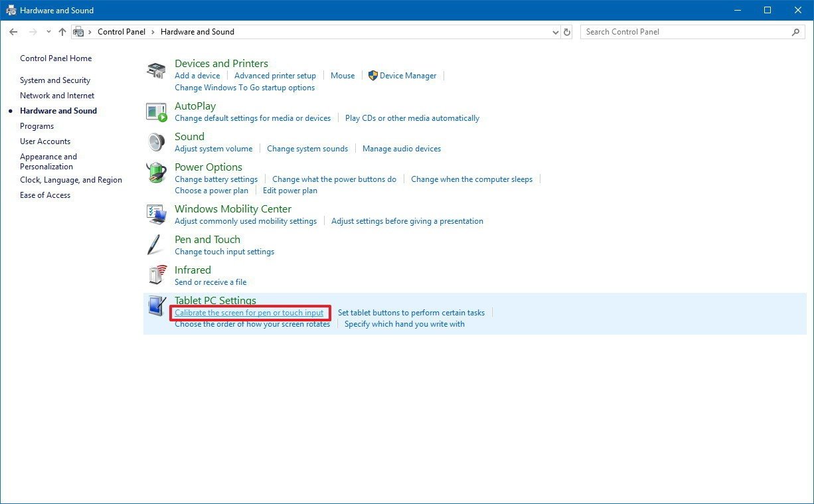
Task: Open the Power Options battery icon
Action: (x=156, y=173)
